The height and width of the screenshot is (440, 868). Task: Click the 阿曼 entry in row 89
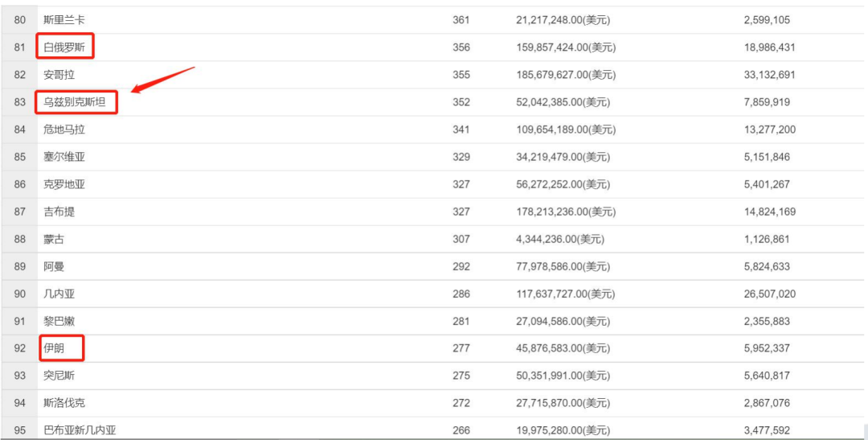tap(54, 266)
